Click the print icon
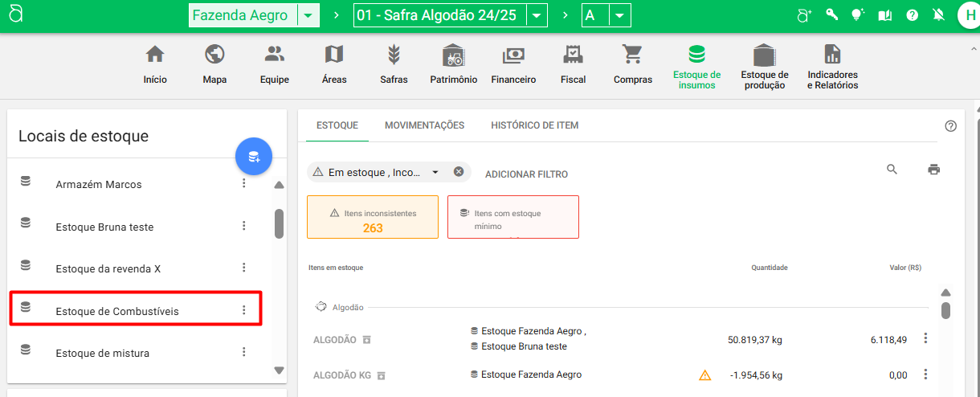 933,170
